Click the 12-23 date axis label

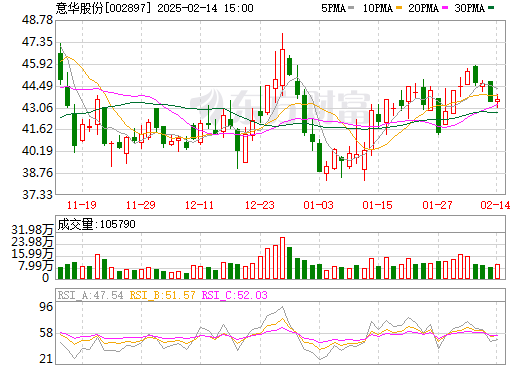point(260,205)
